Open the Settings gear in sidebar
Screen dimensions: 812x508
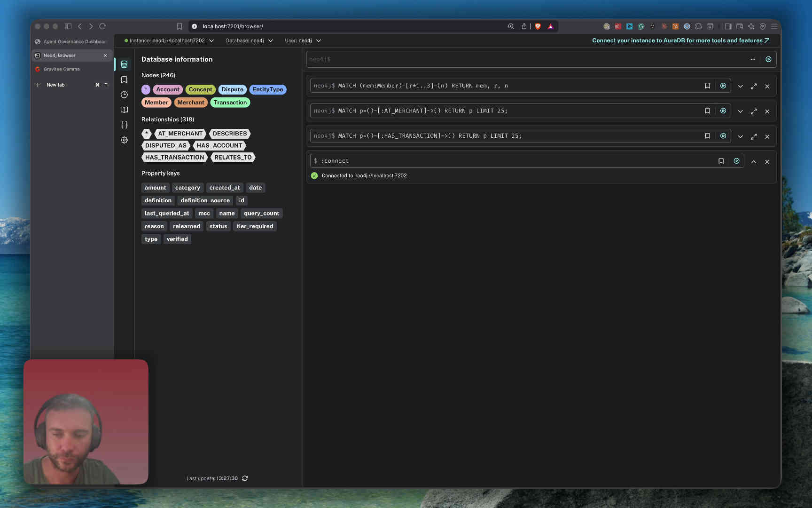click(x=124, y=140)
